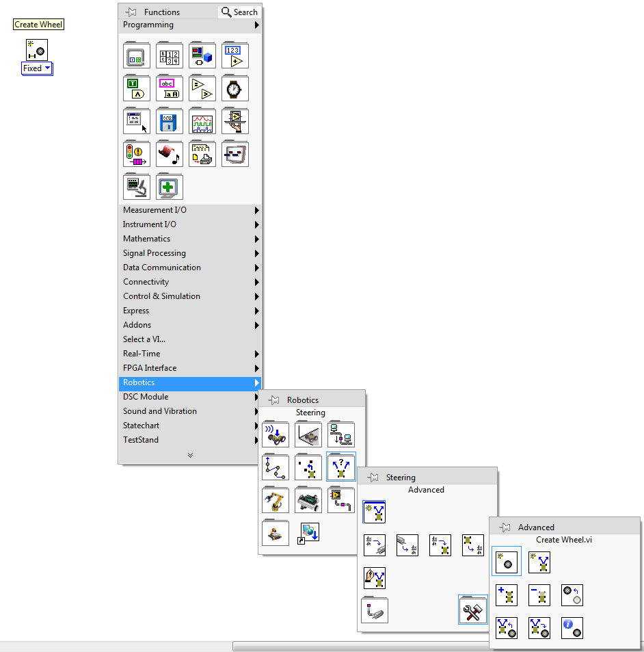Open the FPGA Interface category
Screen dimensions: 644x652
[x=190, y=368]
